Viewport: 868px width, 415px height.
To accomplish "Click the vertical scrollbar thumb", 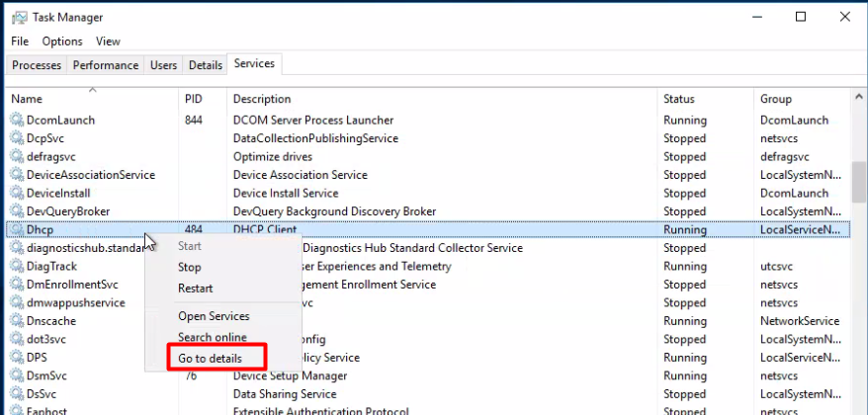I will pyautogui.click(x=859, y=183).
